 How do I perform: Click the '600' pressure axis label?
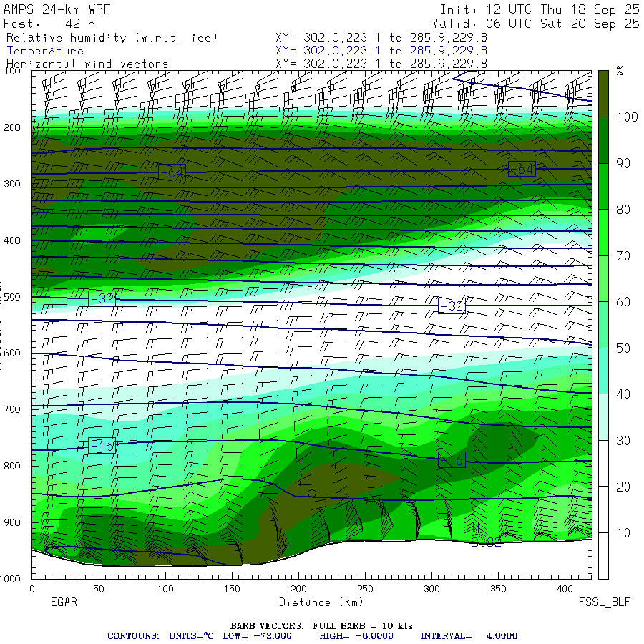tap(12, 353)
